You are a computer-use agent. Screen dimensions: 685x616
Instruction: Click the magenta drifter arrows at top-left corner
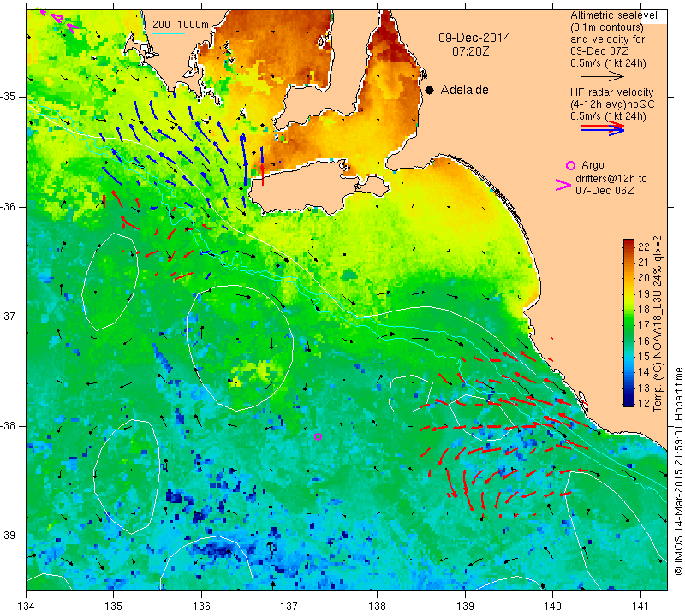[59, 20]
